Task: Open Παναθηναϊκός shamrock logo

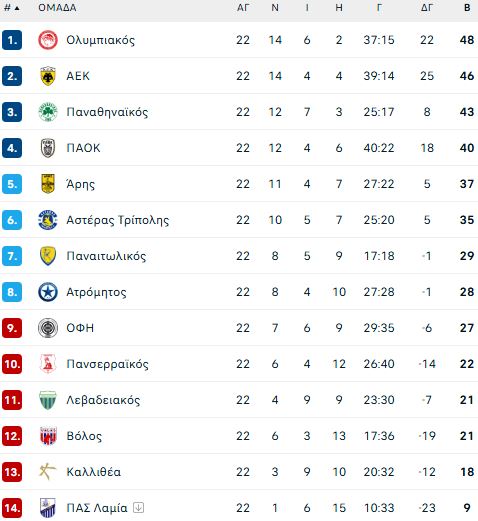Action: (48, 112)
